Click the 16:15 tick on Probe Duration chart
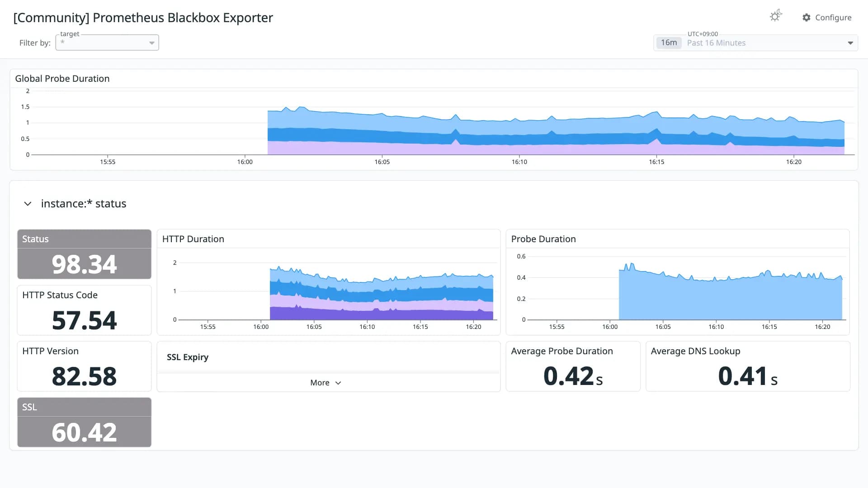 769,327
